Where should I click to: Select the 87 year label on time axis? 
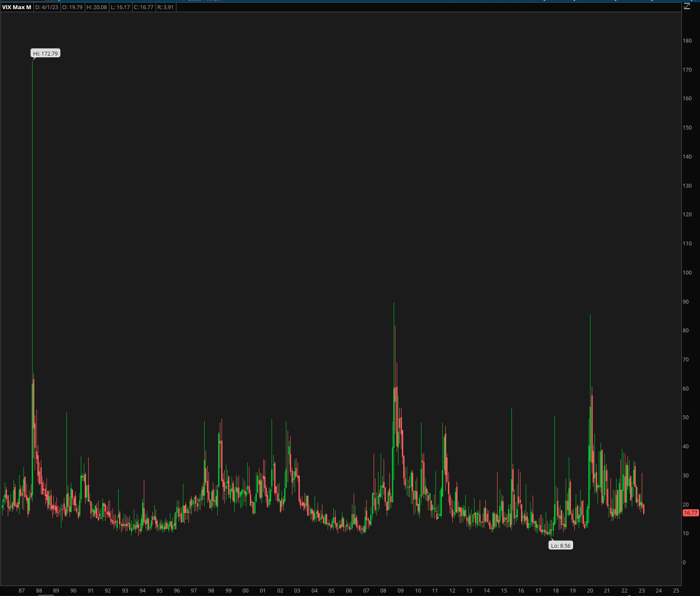point(22,591)
